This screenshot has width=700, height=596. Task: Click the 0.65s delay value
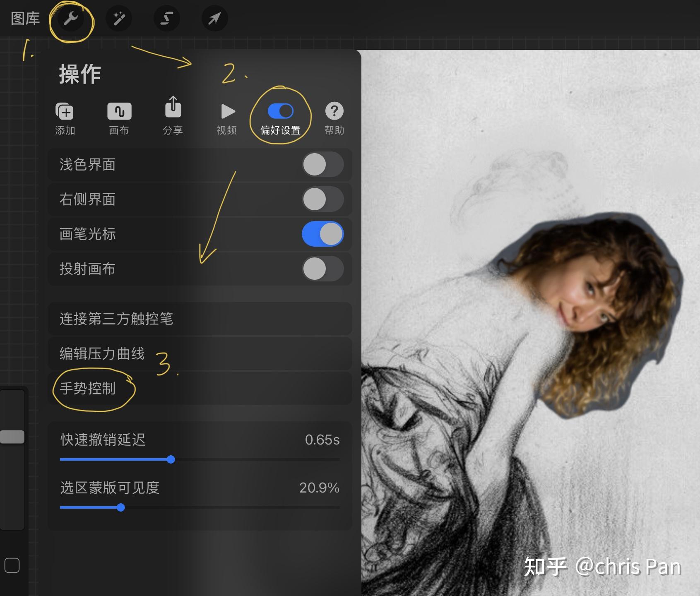(322, 440)
